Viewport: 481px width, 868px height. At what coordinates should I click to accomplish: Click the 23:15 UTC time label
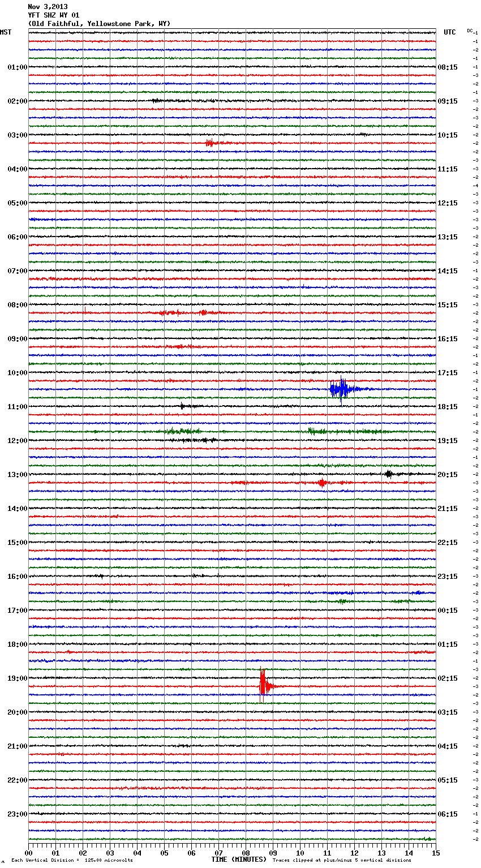click(x=448, y=577)
